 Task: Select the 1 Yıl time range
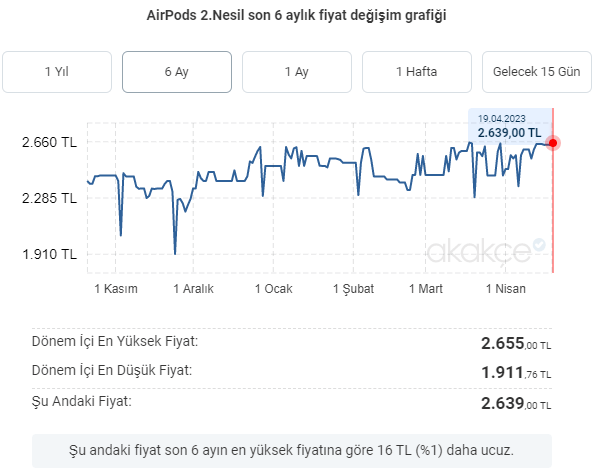(57, 72)
